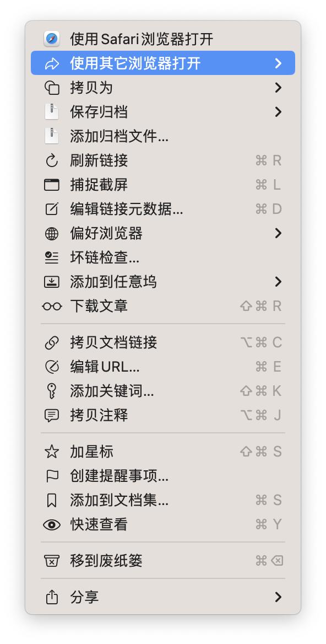Click the window icon for 捕捉截屏

tap(52, 185)
